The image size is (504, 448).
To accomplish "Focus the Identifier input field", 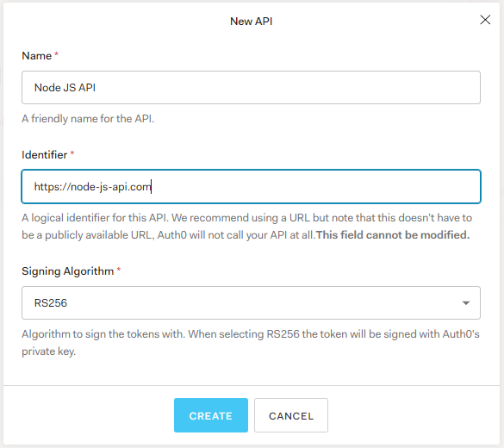I will click(x=251, y=186).
